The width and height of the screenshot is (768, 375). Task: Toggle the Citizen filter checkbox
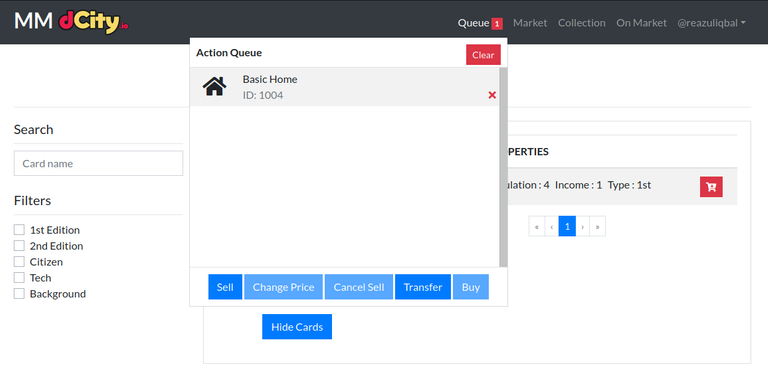pos(19,261)
